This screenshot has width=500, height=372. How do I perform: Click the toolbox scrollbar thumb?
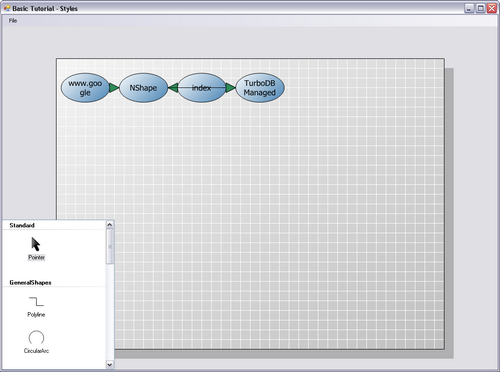pyautogui.click(x=110, y=246)
